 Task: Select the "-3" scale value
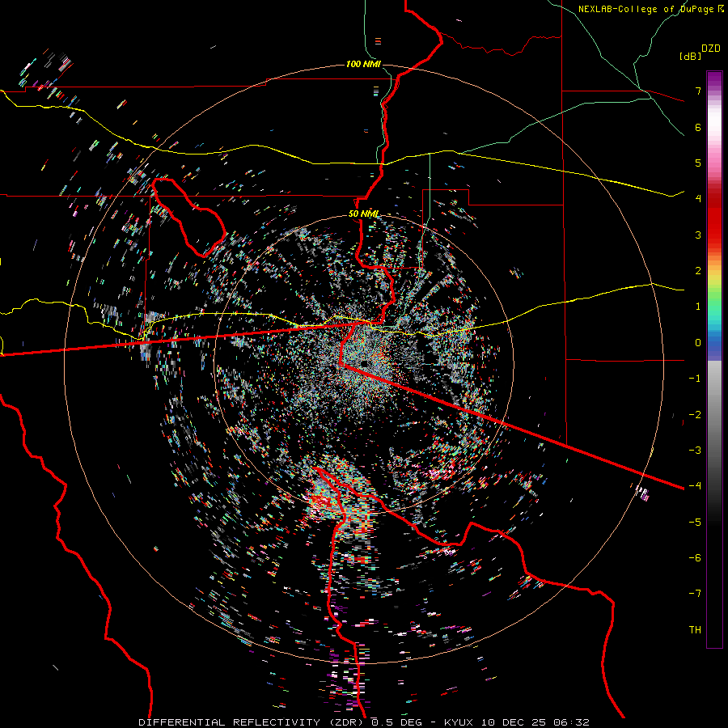[695, 451]
